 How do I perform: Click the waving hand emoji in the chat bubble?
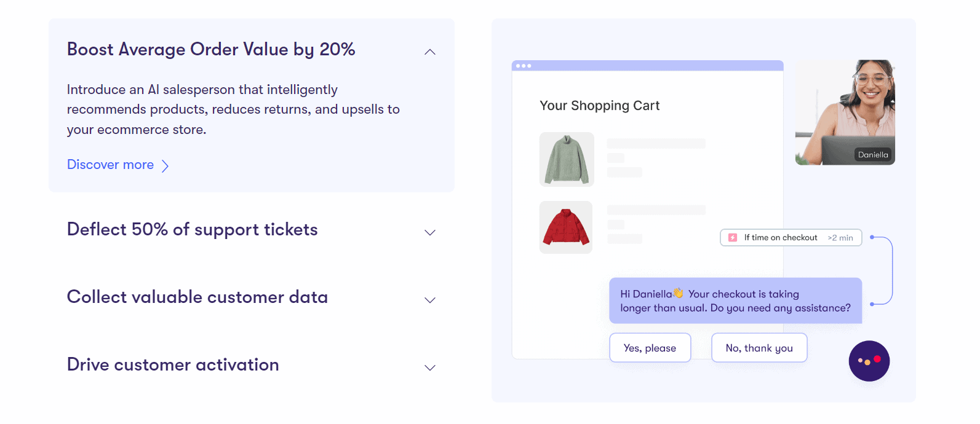point(679,294)
